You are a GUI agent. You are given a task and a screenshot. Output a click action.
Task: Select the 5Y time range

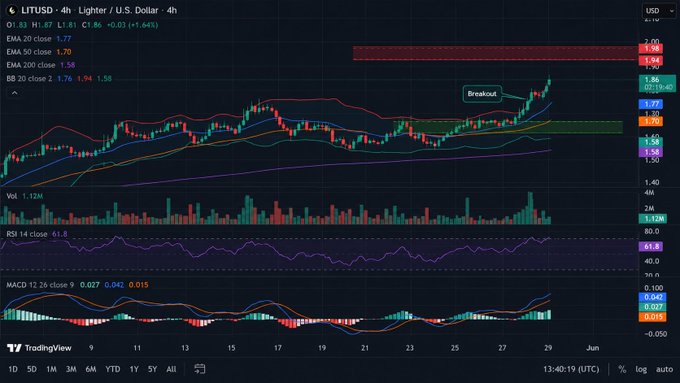152,369
